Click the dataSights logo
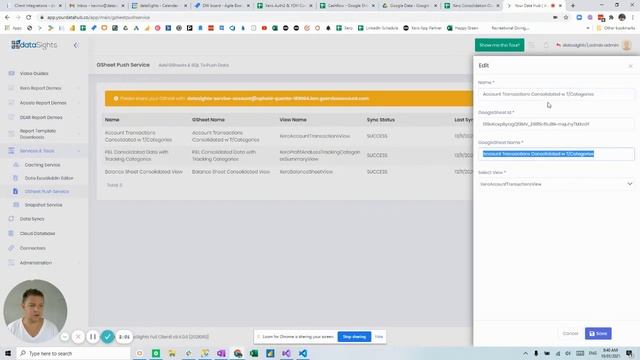Screen dimensions: 640x360 pos(34,45)
